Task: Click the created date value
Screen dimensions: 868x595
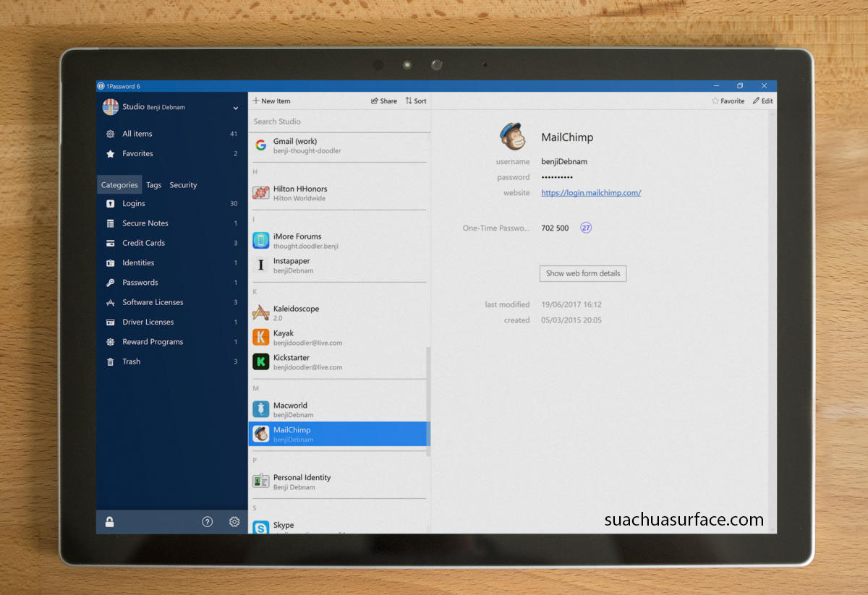Action: coord(571,320)
